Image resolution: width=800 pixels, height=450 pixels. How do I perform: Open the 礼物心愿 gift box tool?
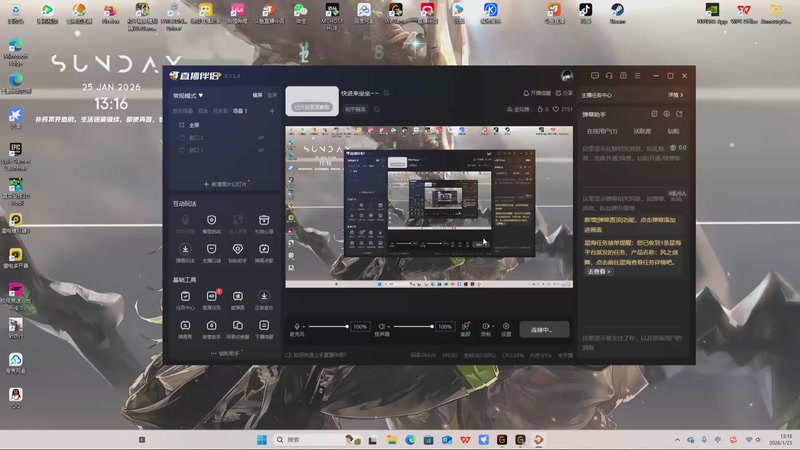[x=264, y=220]
